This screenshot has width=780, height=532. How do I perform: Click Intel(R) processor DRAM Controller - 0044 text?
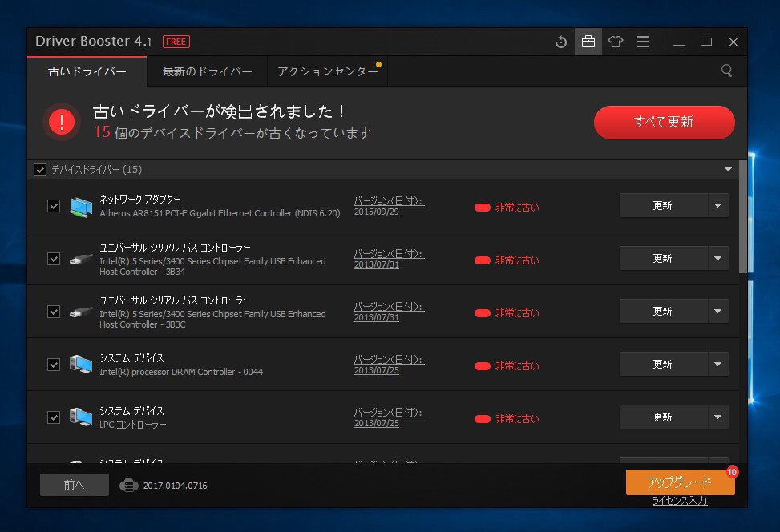click(181, 372)
